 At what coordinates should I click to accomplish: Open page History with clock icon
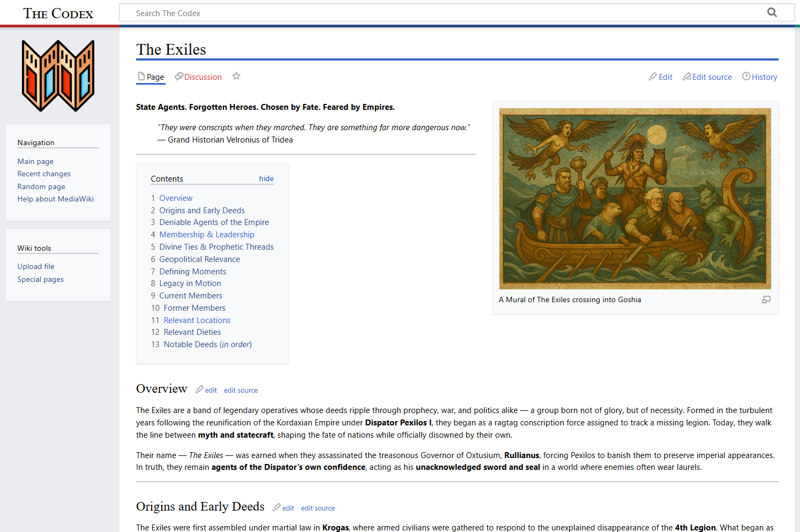tap(759, 77)
